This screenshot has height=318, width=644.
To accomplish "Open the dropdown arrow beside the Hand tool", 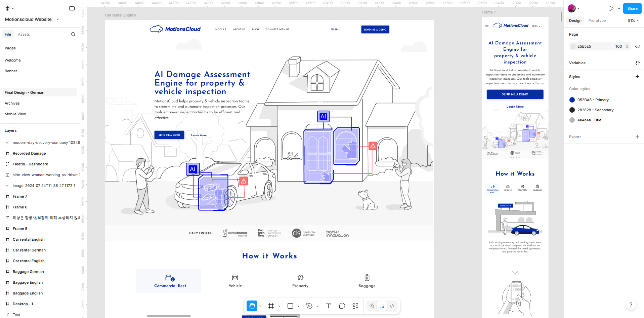I will point(260,306).
